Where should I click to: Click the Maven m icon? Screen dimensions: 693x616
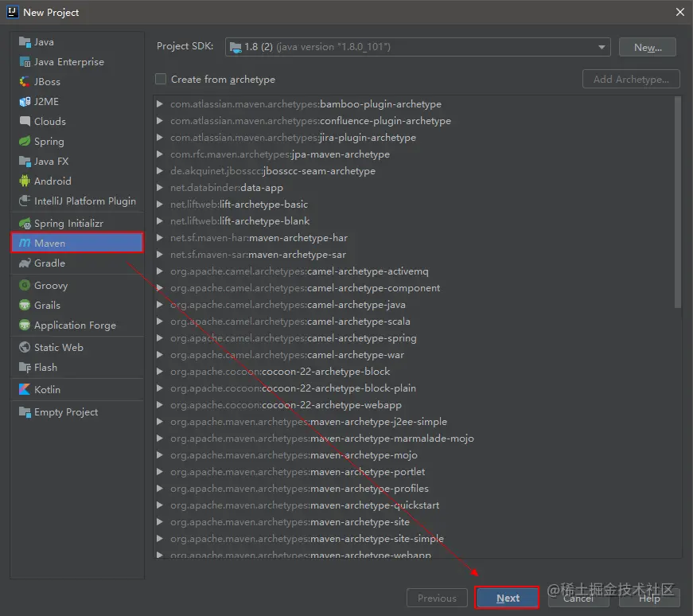(x=25, y=244)
